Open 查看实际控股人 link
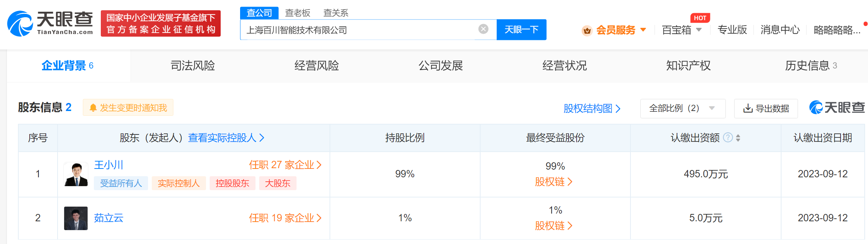The width and height of the screenshot is (868, 244). point(226,138)
